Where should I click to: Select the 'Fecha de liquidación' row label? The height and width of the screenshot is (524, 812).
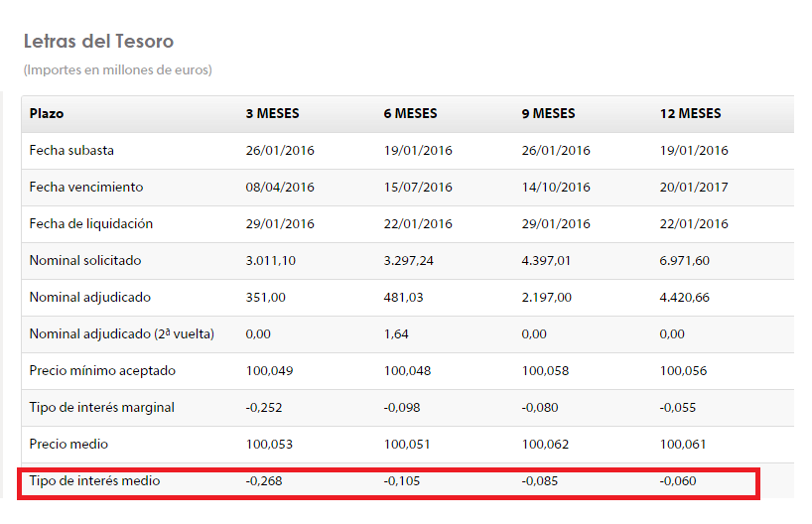[x=91, y=223]
